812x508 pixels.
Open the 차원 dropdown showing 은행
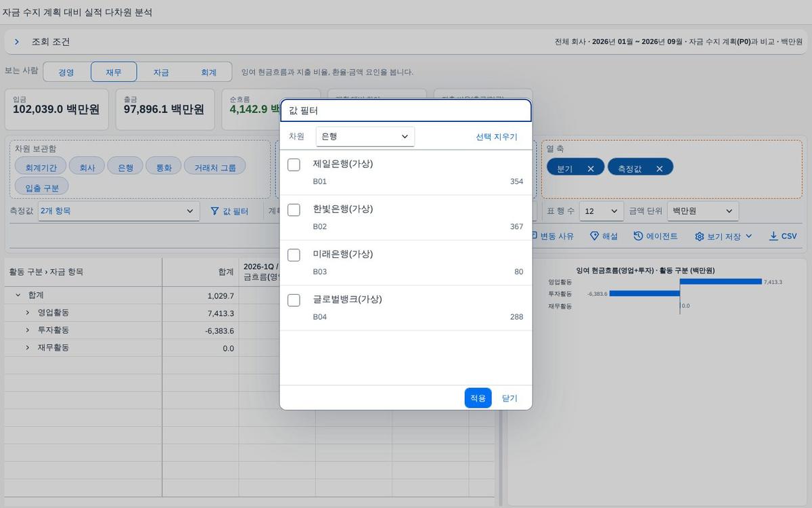[x=365, y=136]
